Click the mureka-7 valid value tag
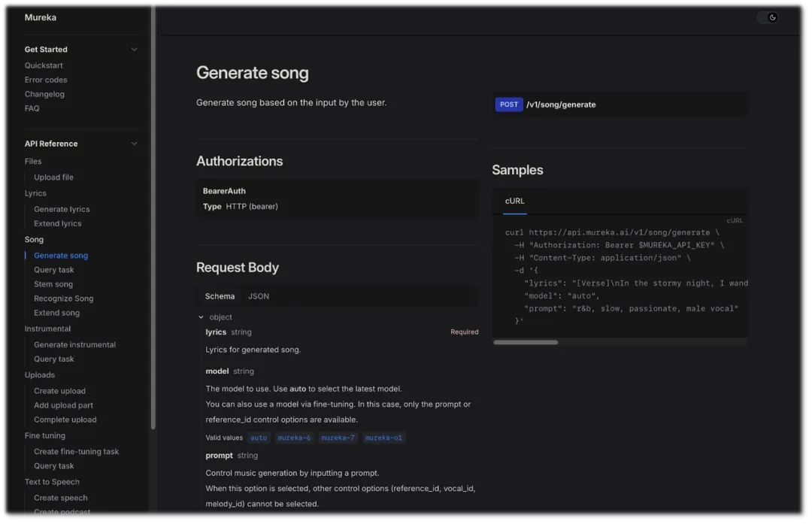 pyautogui.click(x=338, y=438)
